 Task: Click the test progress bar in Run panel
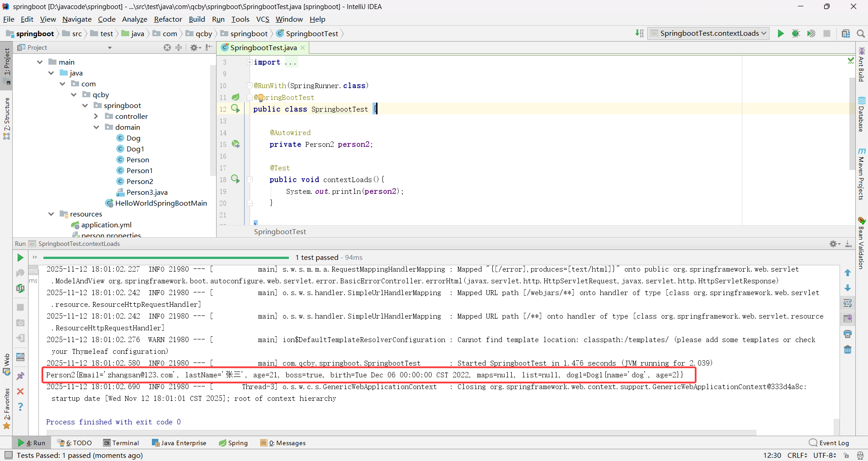166,258
